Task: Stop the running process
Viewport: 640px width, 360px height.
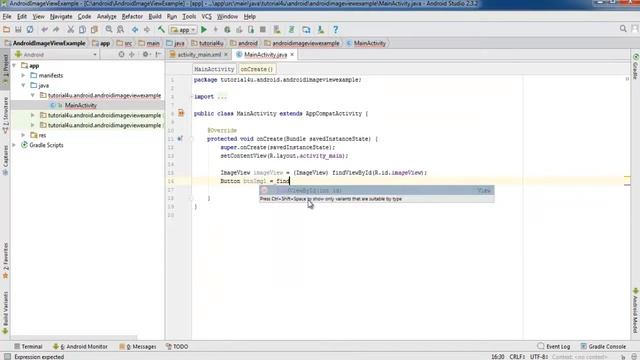Action: [263, 29]
